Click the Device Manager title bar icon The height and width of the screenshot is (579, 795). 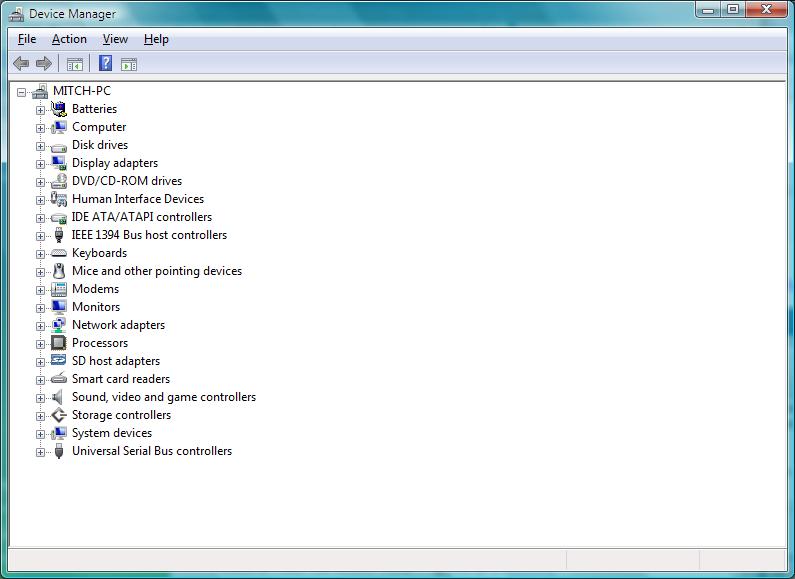coord(16,14)
